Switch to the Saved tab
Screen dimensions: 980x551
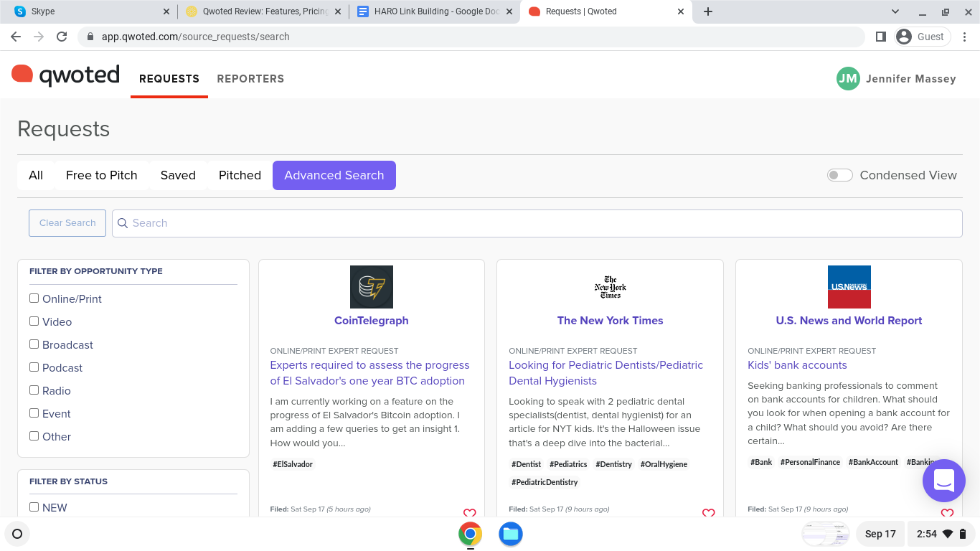[178, 175]
